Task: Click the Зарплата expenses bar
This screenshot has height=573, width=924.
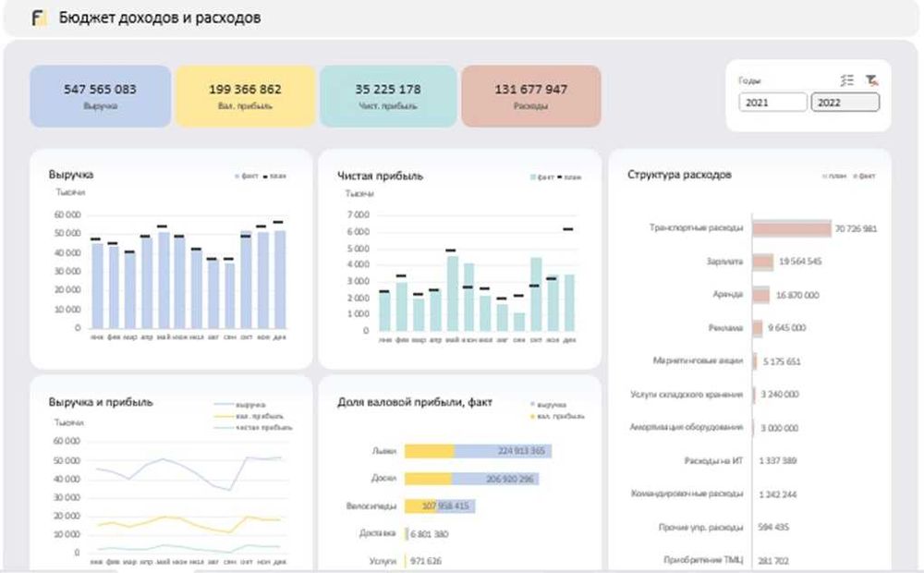Action: click(x=763, y=262)
